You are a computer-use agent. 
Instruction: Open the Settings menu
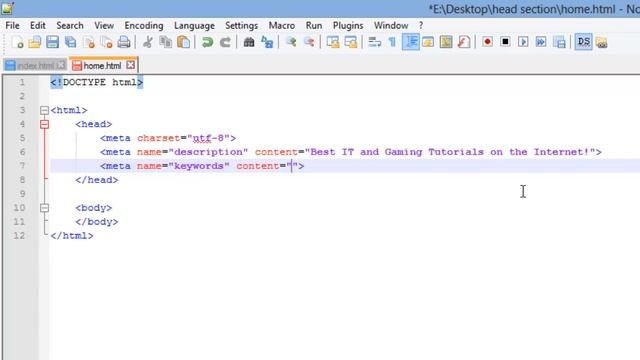click(x=241, y=25)
